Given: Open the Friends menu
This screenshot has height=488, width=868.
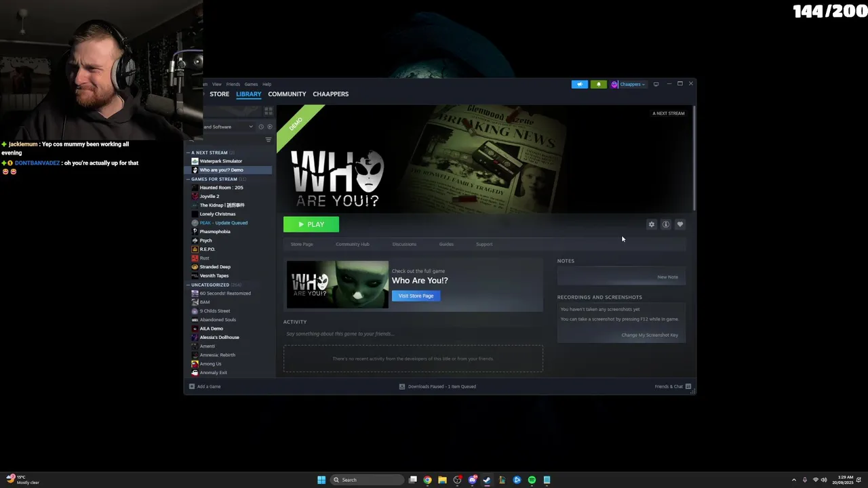Looking at the screenshot, I should (x=233, y=84).
